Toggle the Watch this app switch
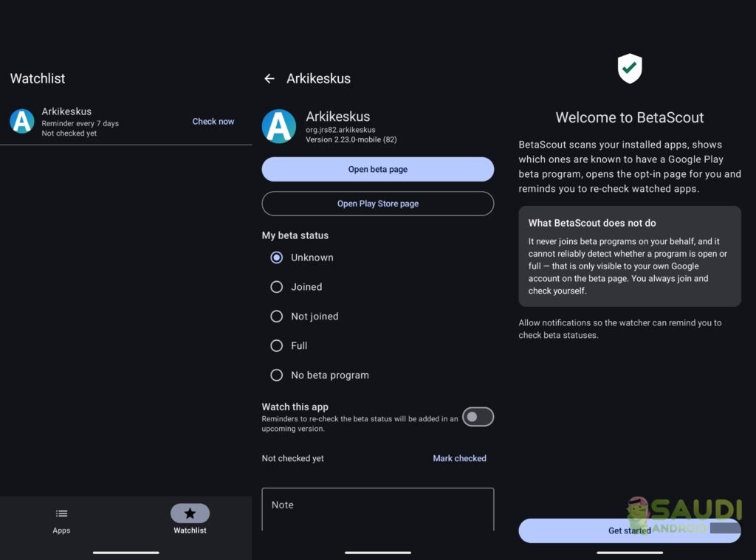This screenshot has width=756, height=560. click(478, 417)
